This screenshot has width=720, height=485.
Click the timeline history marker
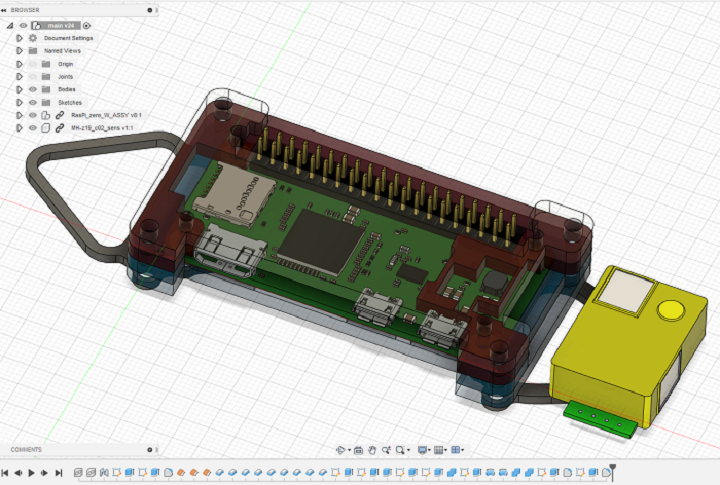pos(613,472)
